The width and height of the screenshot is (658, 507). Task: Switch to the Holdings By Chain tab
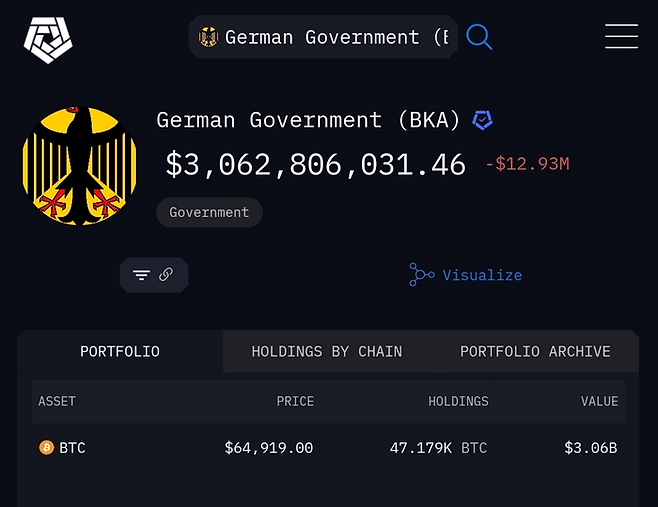click(326, 351)
